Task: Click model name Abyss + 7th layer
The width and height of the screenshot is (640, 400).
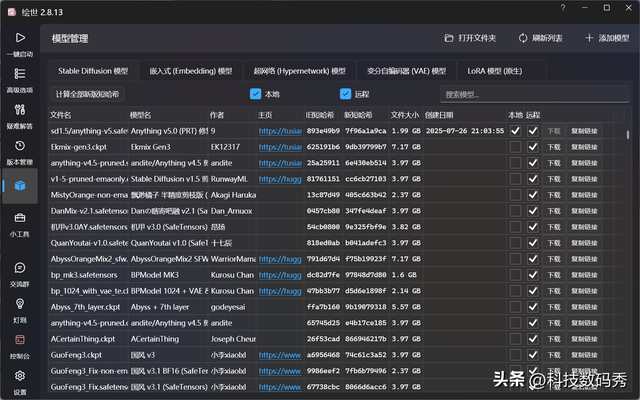Action: tap(160, 307)
